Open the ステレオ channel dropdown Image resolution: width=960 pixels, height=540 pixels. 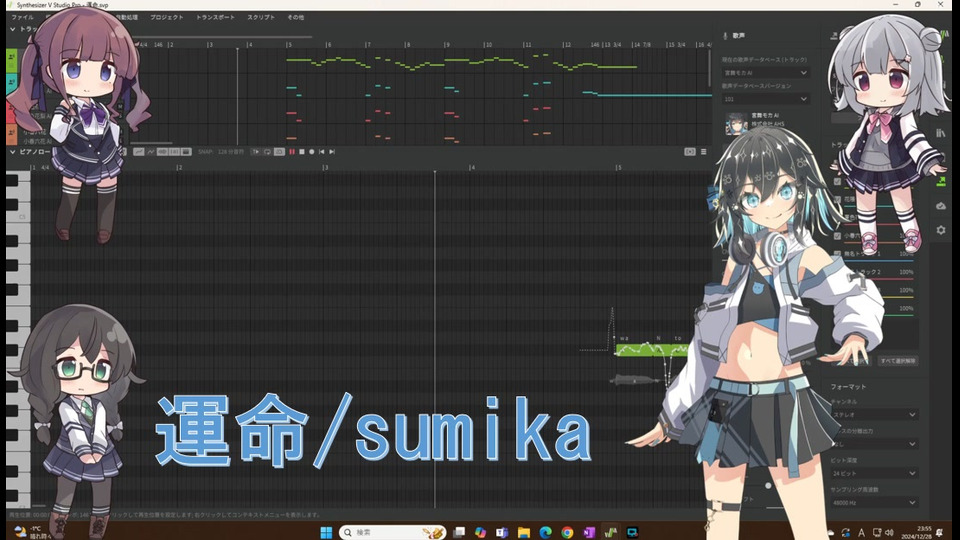pos(874,414)
